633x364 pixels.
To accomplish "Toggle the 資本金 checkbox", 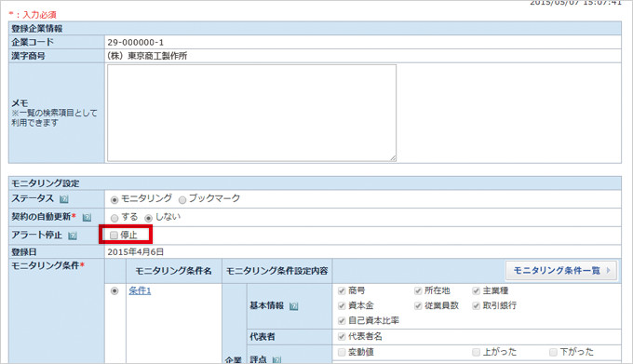I will (x=342, y=306).
